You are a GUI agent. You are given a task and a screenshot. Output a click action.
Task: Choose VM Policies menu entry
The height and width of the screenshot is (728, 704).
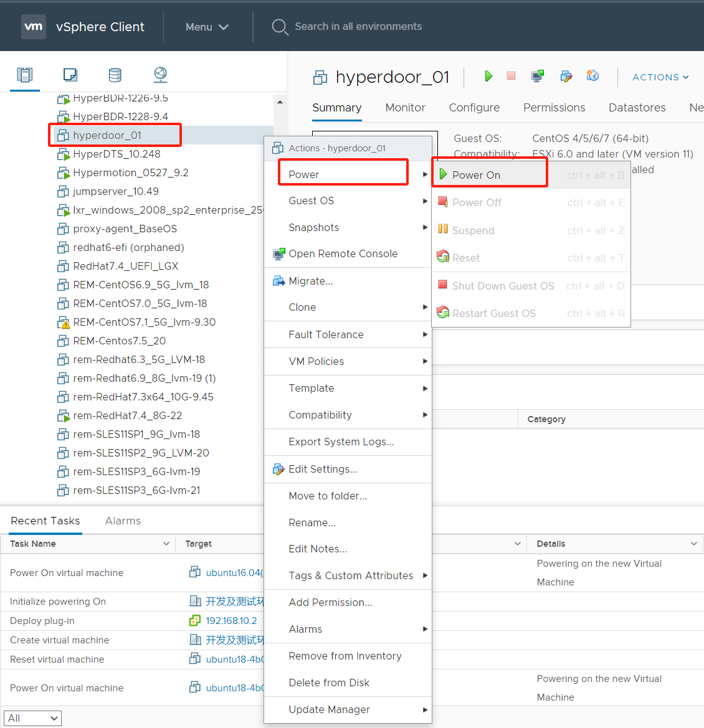[348, 361]
